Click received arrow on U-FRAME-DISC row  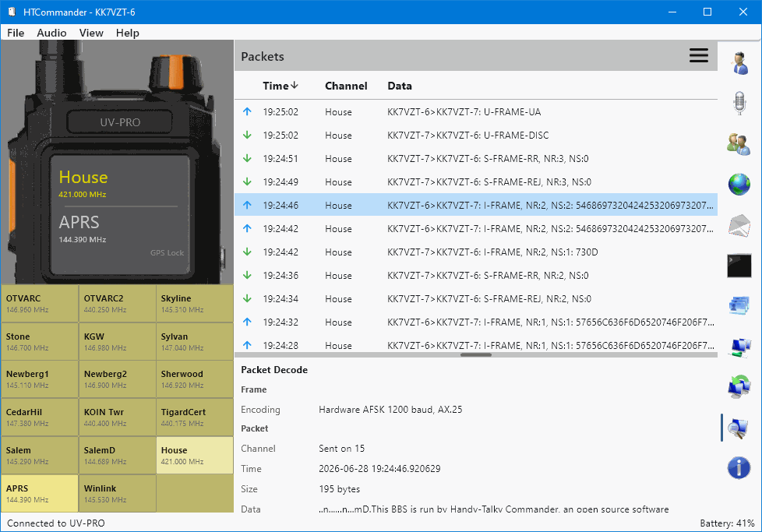tap(247, 135)
